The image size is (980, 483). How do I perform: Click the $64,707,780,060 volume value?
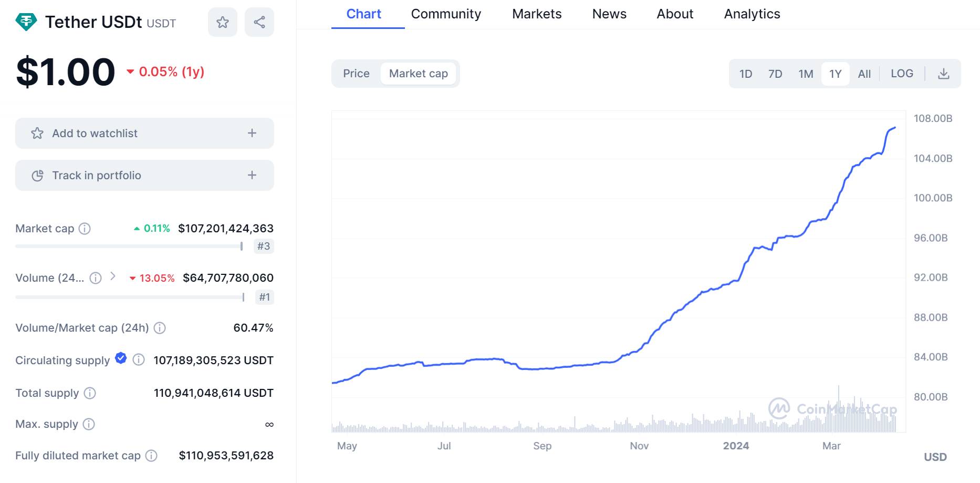click(228, 278)
